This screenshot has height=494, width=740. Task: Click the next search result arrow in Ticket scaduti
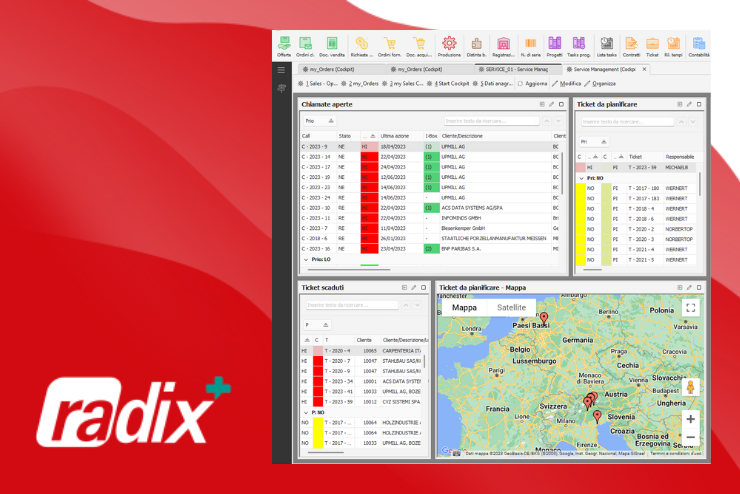[417, 305]
